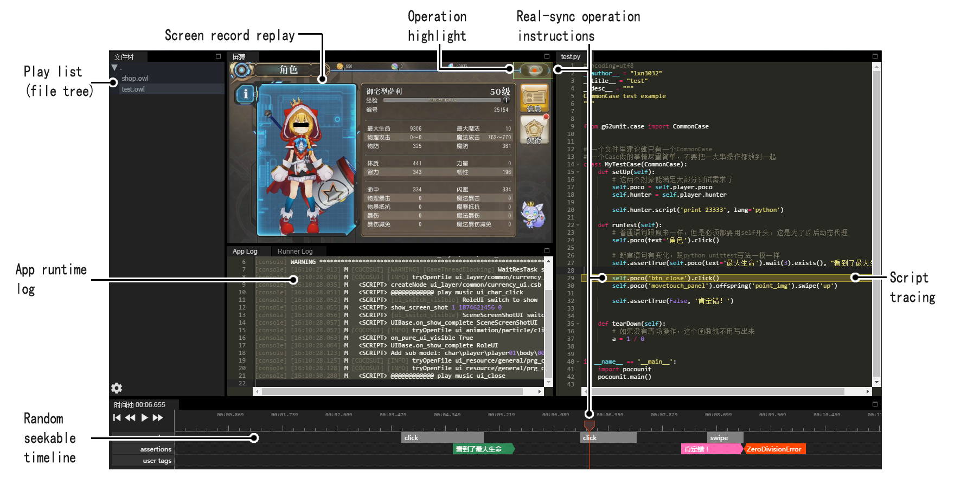Click the 00:04.349 mark on timeline ruler
Image resolution: width=980 pixels, height=484 pixels.
pyautogui.click(x=447, y=415)
